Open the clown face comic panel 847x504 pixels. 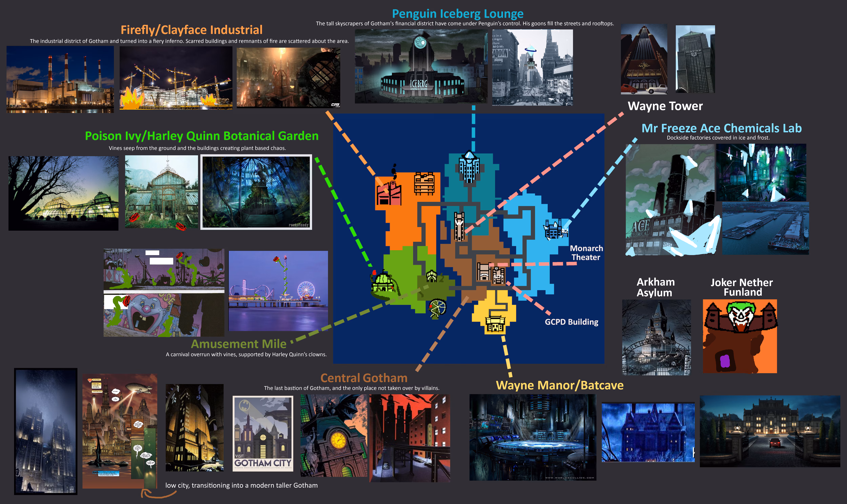pyautogui.click(x=164, y=315)
